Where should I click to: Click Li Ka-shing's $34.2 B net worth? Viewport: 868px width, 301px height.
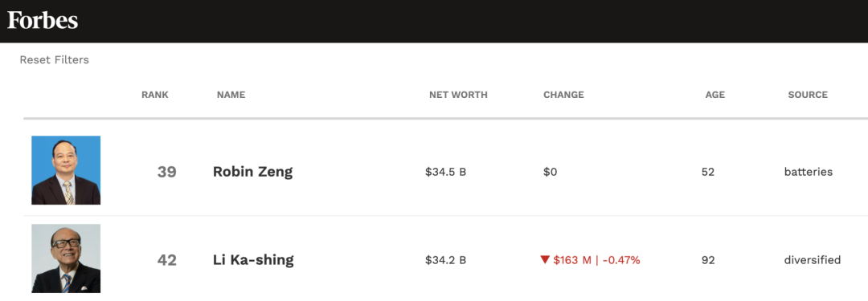tap(445, 260)
